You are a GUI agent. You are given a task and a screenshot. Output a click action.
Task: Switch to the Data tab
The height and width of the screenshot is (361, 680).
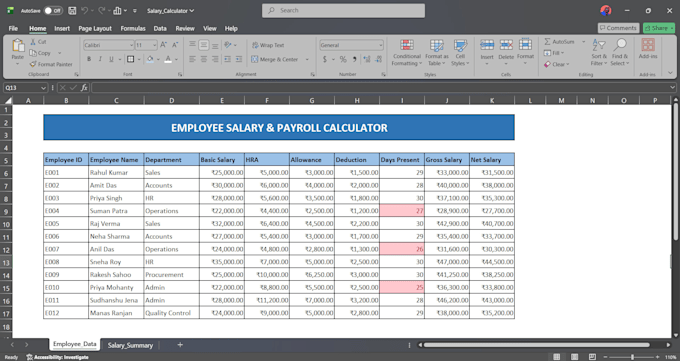pos(160,28)
